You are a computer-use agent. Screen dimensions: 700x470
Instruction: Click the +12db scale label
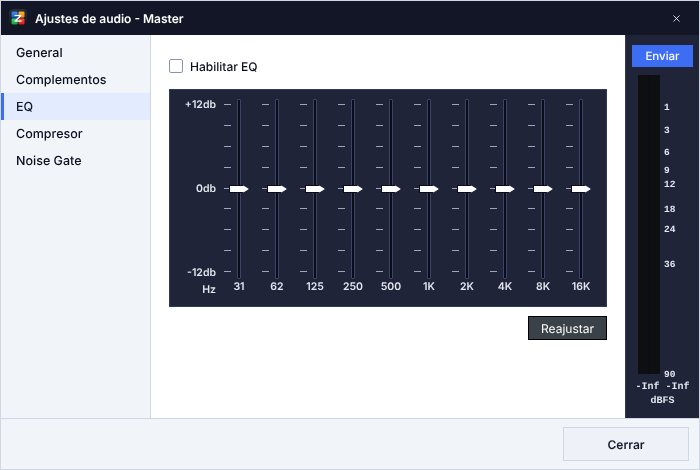pyautogui.click(x=200, y=104)
